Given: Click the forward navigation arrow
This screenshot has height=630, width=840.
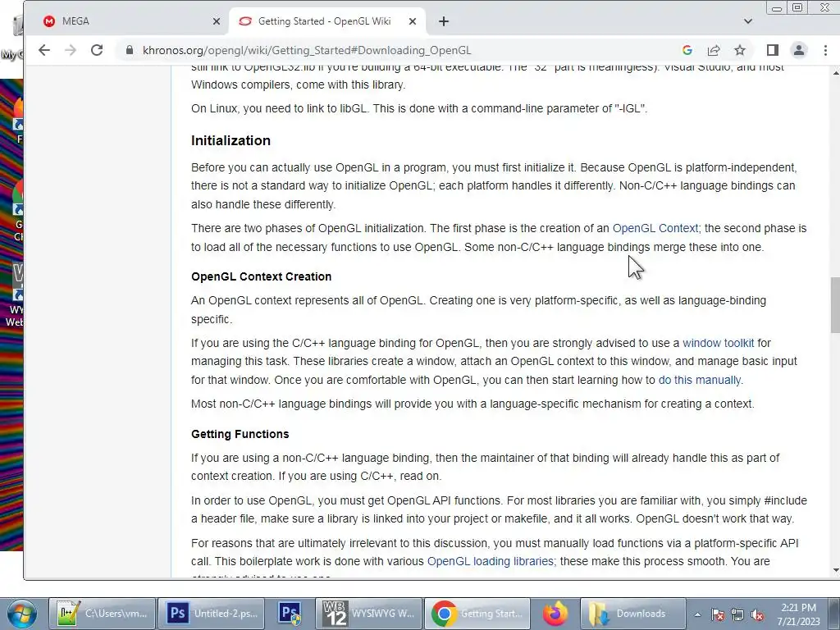Looking at the screenshot, I should tap(71, 50).
